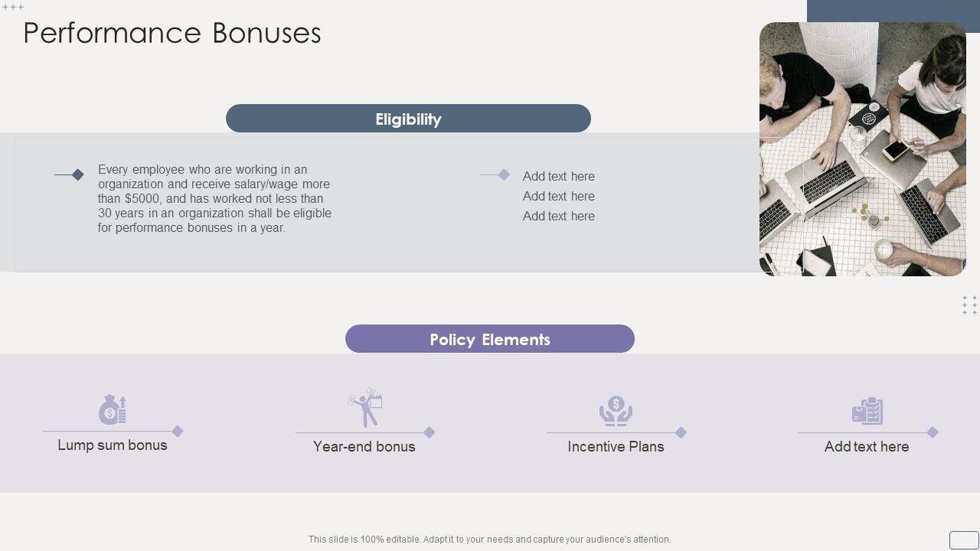Click the small rectangle in bottom-right corner
The height and width of the screenshot is (551, 980).
click(x=964, y=540)
